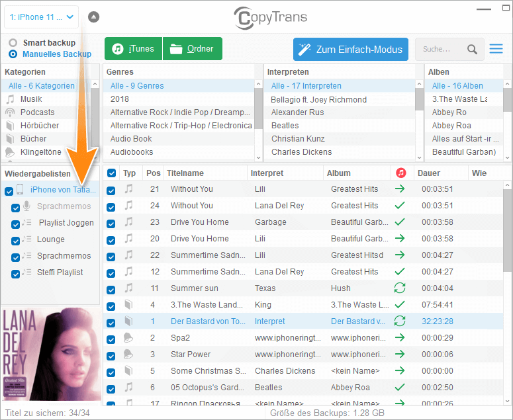Click the Alben list down arrow
This screenshot has width=513, height=420.
tap(507, 157)
